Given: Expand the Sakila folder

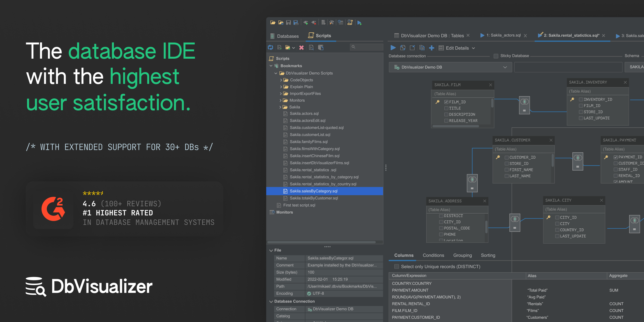Looking at the screenshot, I should click(x=280, y=107).
